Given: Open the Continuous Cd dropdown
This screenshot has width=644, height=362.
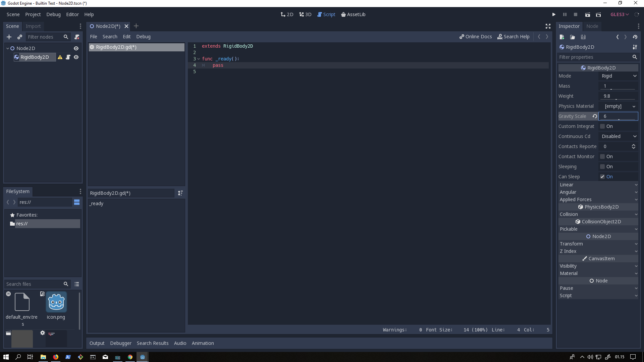Looking at the screenshot, I should click(618, 136).
